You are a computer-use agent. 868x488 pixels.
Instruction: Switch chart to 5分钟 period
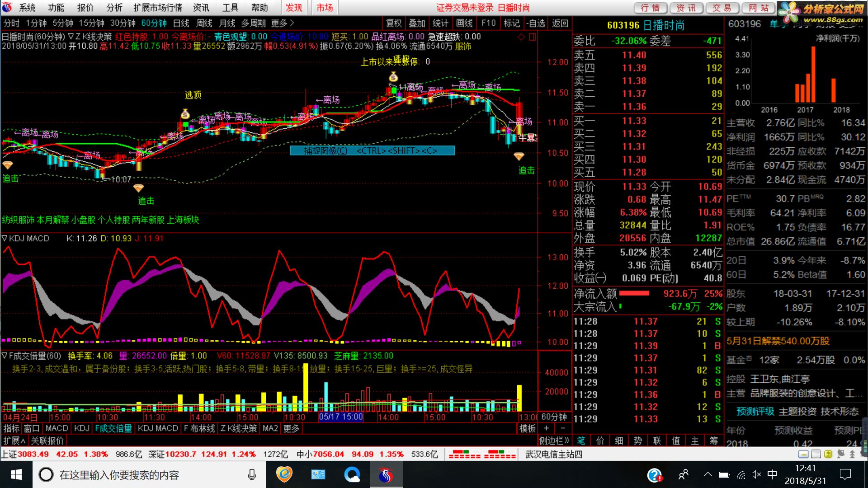click(x=62, y=23)
